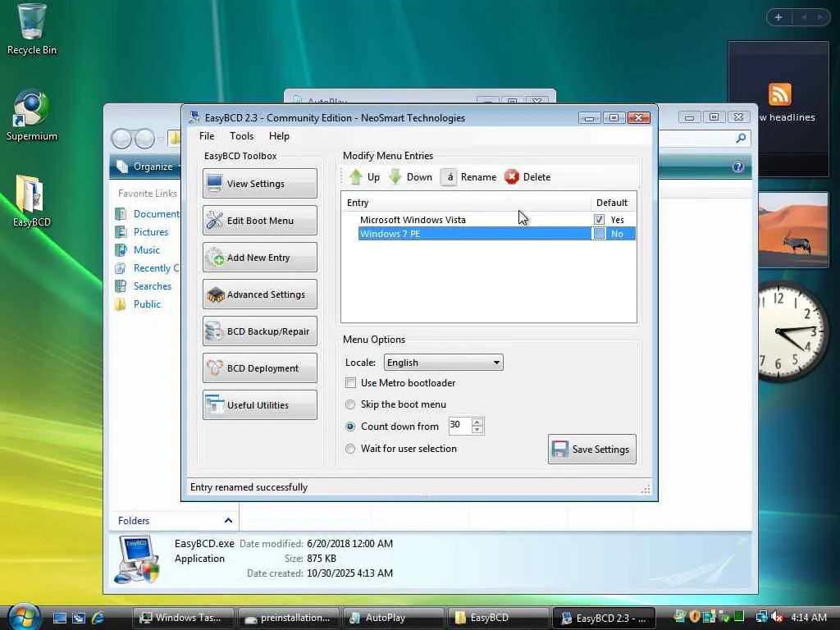Image resolution: width=840 pixels, height=630 pixels.
Task: Rename the selected boot entry
Action: 468,177
